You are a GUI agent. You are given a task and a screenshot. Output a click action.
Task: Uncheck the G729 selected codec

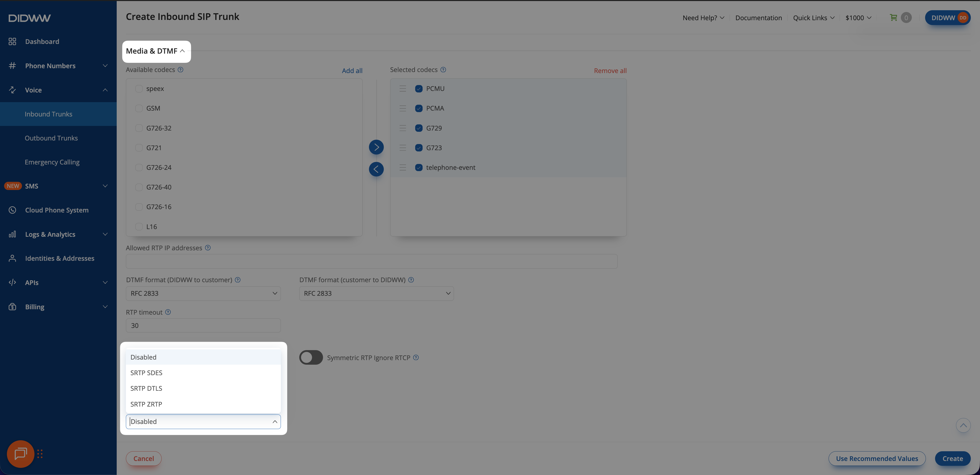(x=419, y=128)
